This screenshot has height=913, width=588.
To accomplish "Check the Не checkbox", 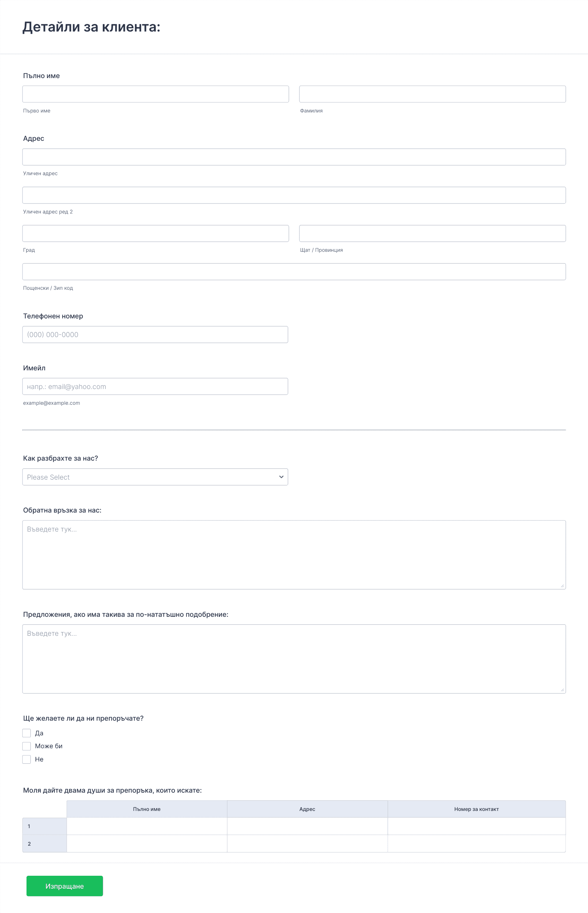I will [x=26, y=759].
